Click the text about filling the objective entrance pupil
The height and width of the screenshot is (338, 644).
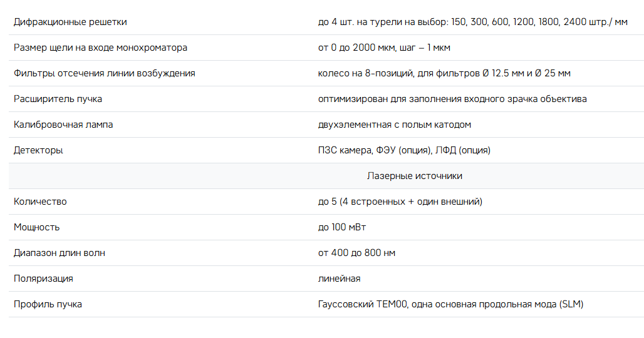click(452, 99)
